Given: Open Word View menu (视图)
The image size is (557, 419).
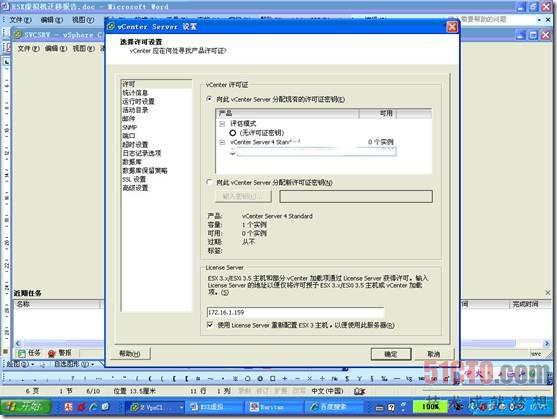Looking at the screenshot, I should point(83,20).
